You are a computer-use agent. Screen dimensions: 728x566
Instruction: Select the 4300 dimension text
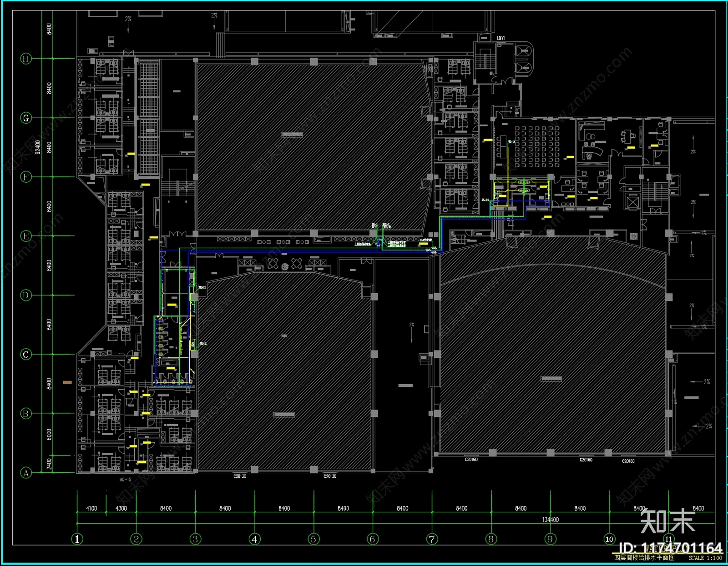pos(121,508)
